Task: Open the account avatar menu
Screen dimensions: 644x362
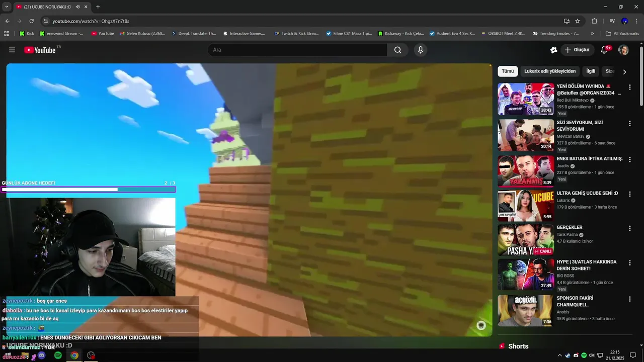Action: point(623,50)
